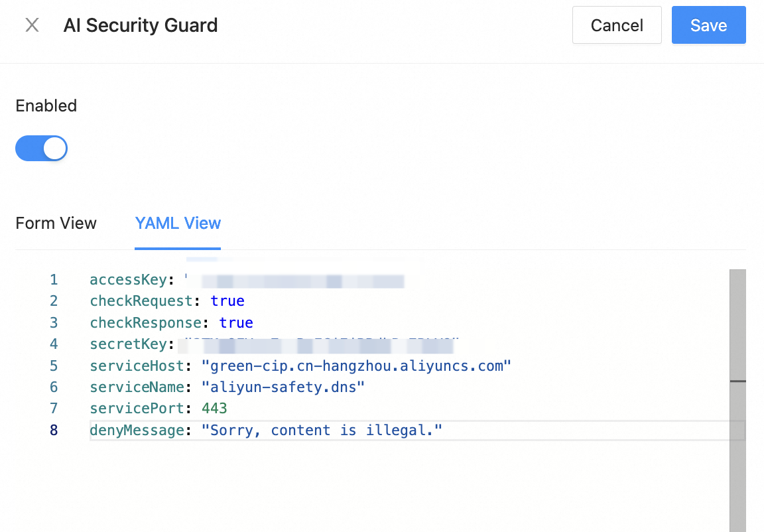Save the plugin configuration
The width and height of the screenshot is (764, 532).
(x=708, y=25)
